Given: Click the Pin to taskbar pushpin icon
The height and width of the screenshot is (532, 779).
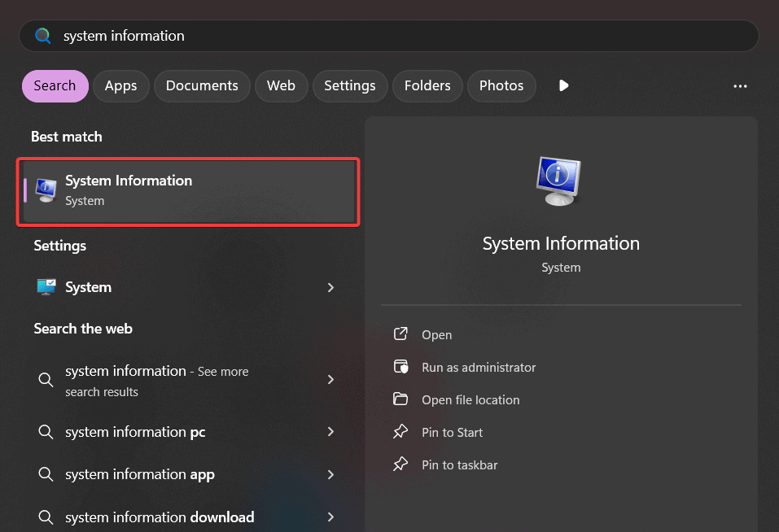Looking at the screenshot, I should tap(401, 464).
